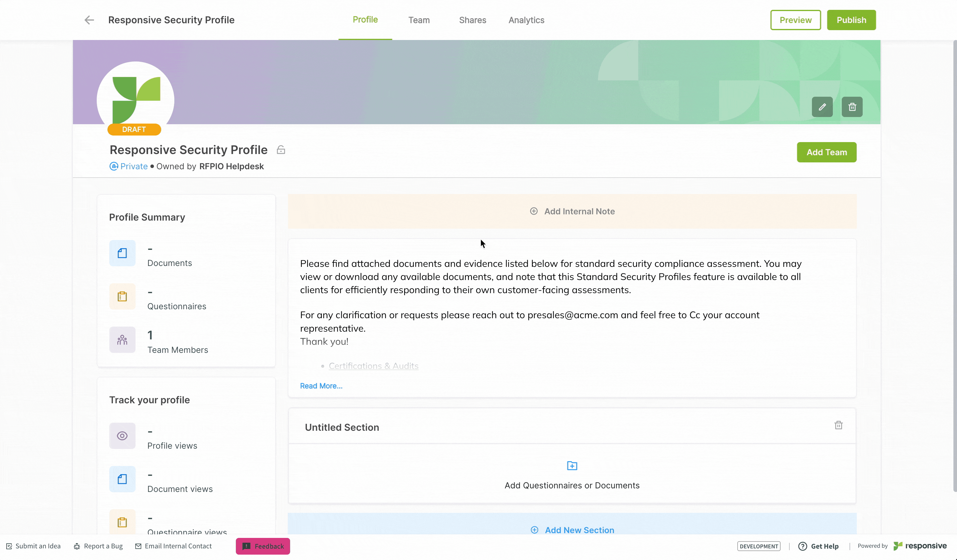Open the Analytics tab

pos(526,20)
